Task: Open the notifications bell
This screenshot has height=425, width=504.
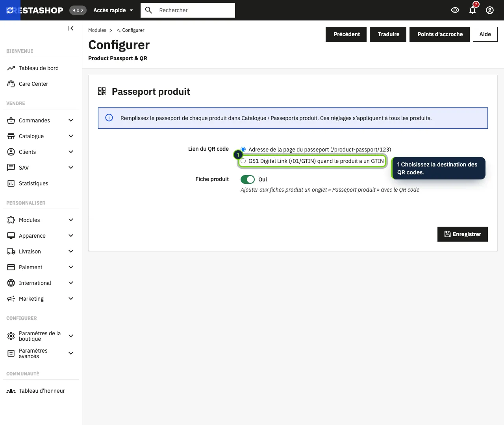Action: click(472, 10)
